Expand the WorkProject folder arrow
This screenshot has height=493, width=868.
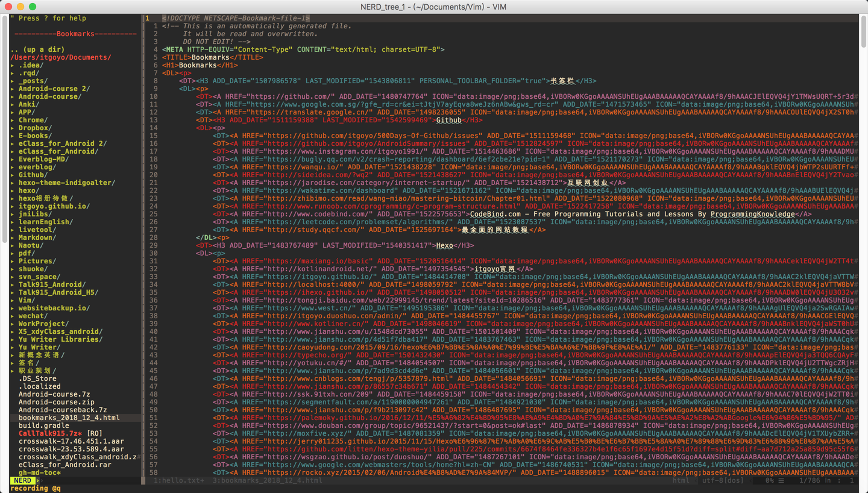[12, 324]
